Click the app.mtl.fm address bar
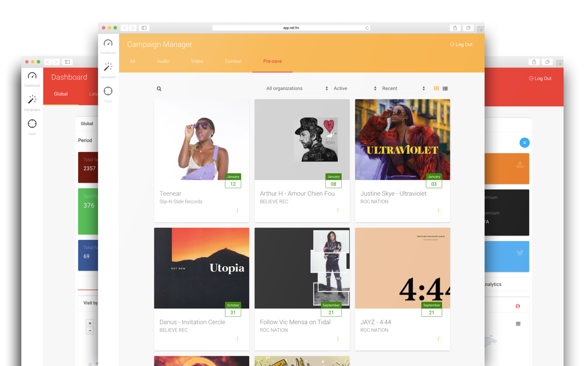The image size is (588, 366). pyautogui.click(x=291, y=28)
